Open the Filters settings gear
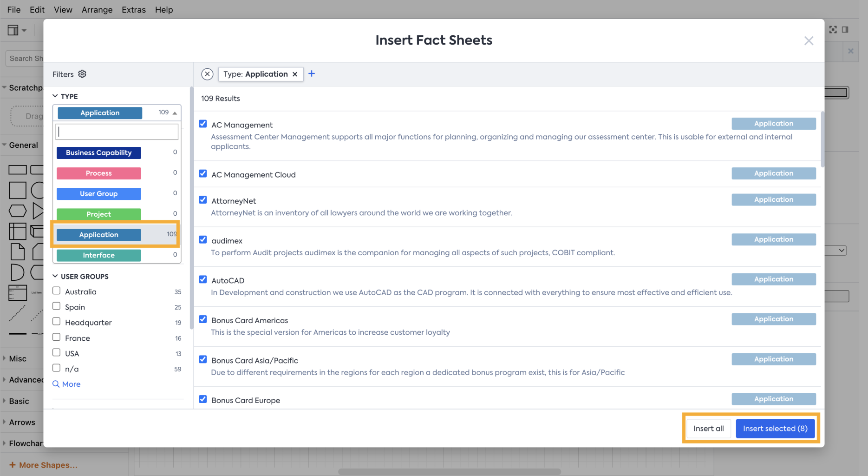The width and height of the screenshot is (868, 476). tap(82, 74)
